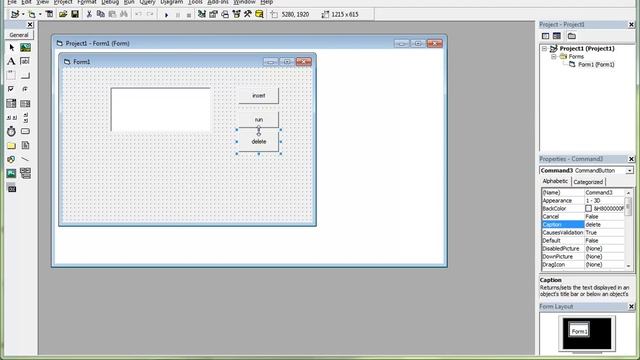Select the (Name) property row
Screen dimensions: 640x360
583,193
